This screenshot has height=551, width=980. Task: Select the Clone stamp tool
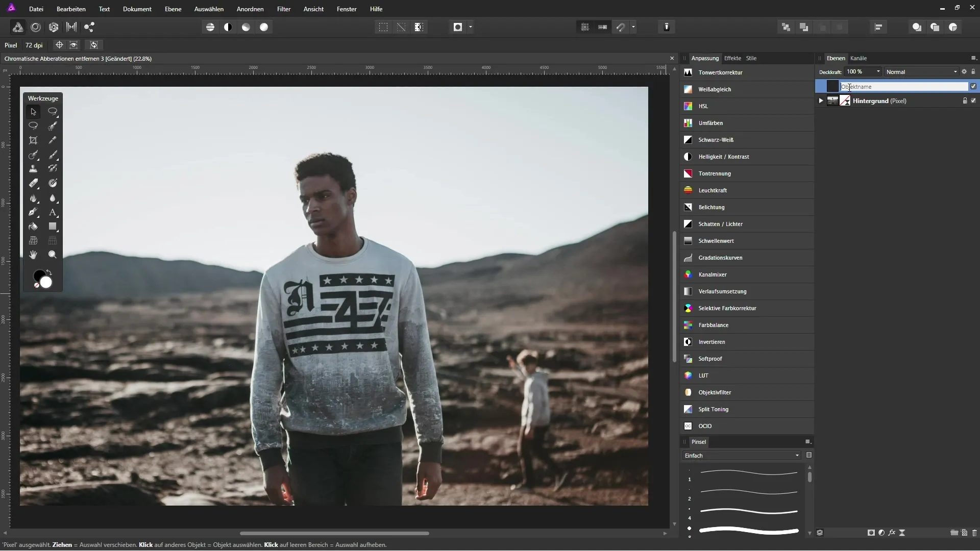click(33, 169)
